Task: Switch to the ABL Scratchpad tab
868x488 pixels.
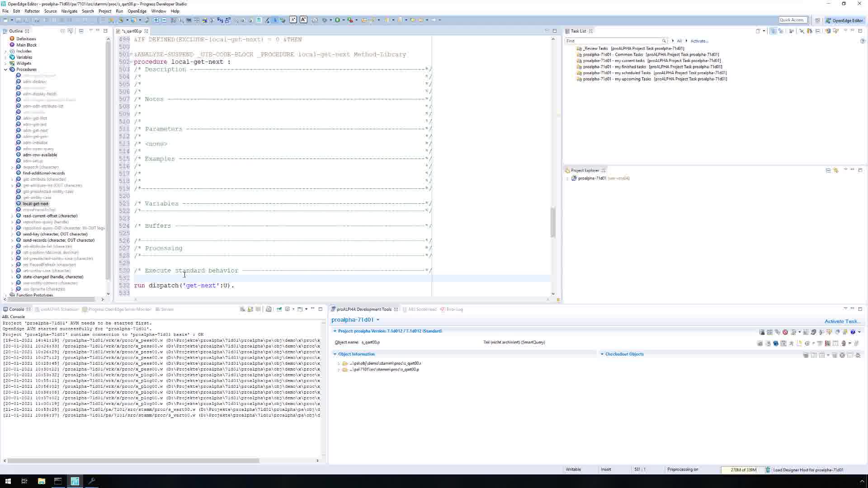Action: point(419,310)
